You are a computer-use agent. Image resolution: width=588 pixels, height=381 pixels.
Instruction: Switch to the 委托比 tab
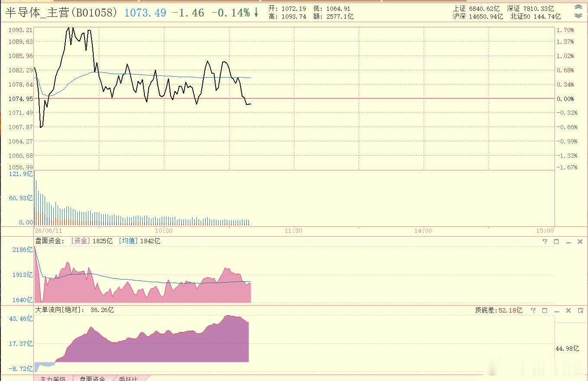click(128, 378)
